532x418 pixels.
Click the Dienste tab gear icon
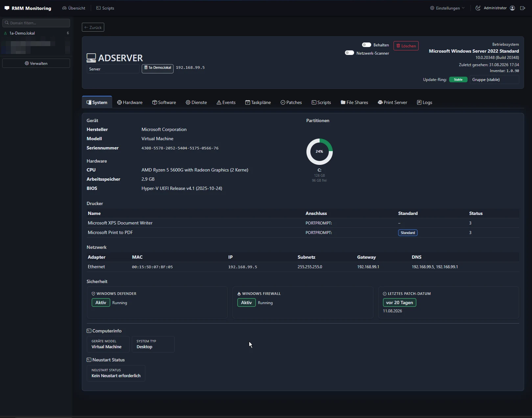coord(188,102)
